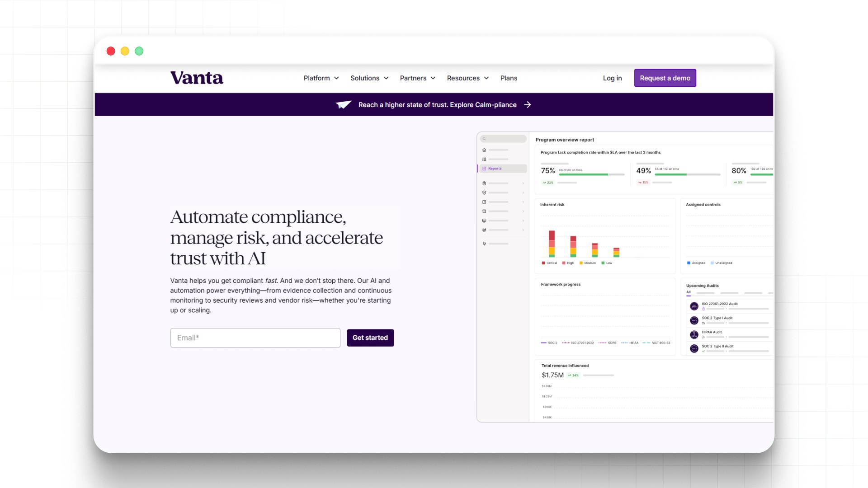Click the monitor icon in sidebar
This screenshot has height=488, width=868.
[484, 221]
